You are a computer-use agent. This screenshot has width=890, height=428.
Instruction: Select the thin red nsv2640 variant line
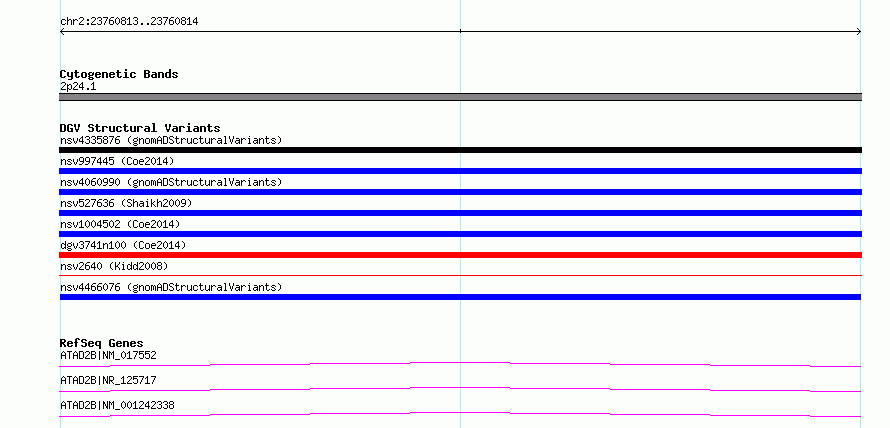tap(460, 275)
